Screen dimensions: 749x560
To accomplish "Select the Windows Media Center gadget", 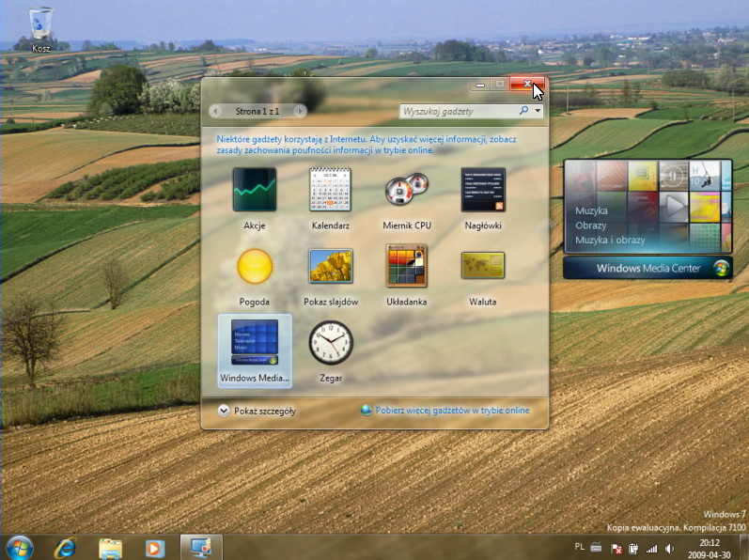I will point(255,350).
